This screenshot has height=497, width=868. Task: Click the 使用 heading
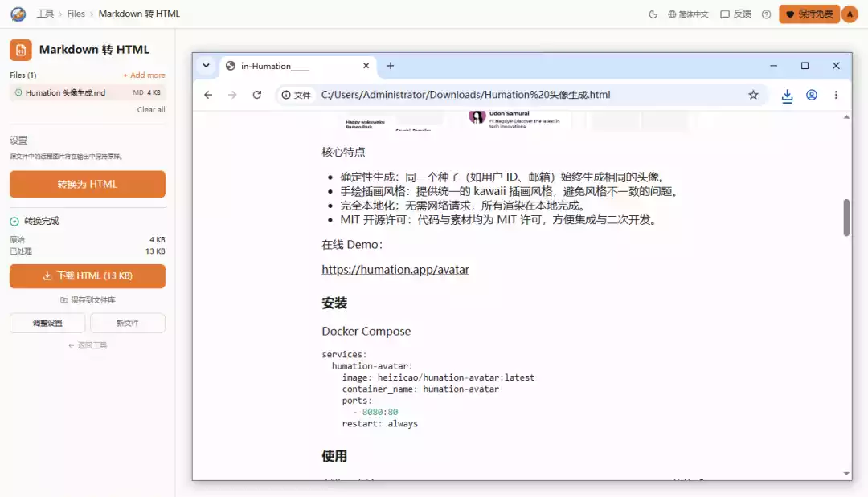[x=334, y=456]
